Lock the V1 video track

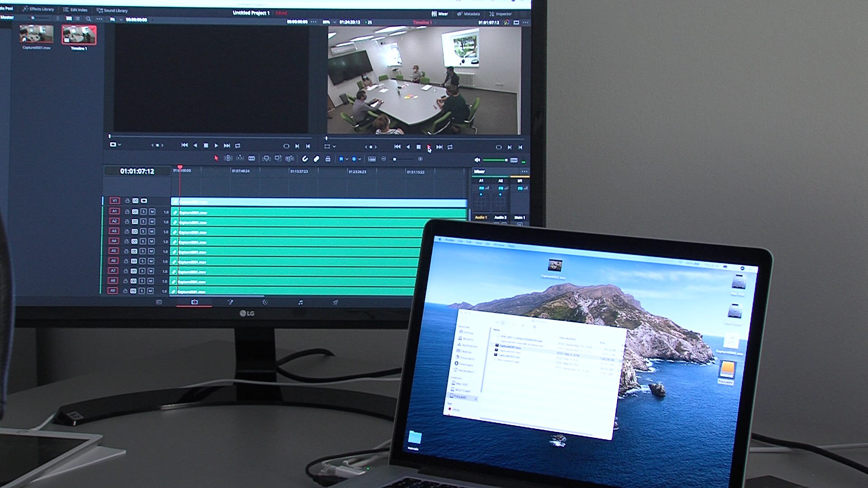pyautogui.click(x=127, y=201)
